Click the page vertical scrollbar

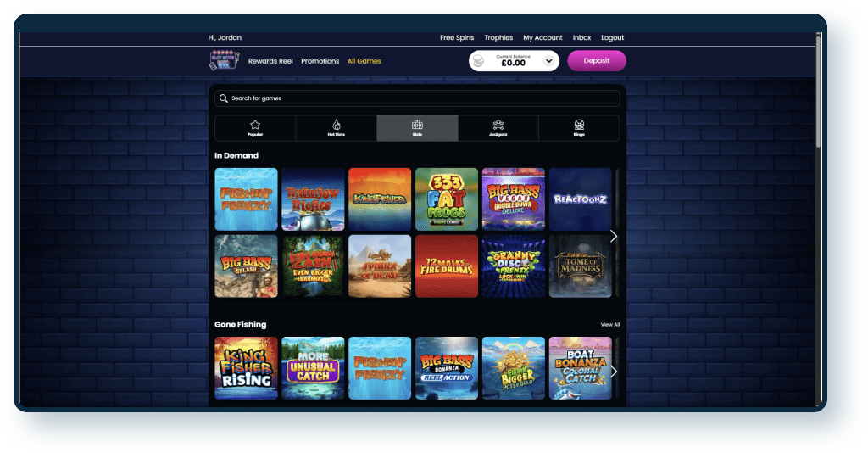coord(818,92)
